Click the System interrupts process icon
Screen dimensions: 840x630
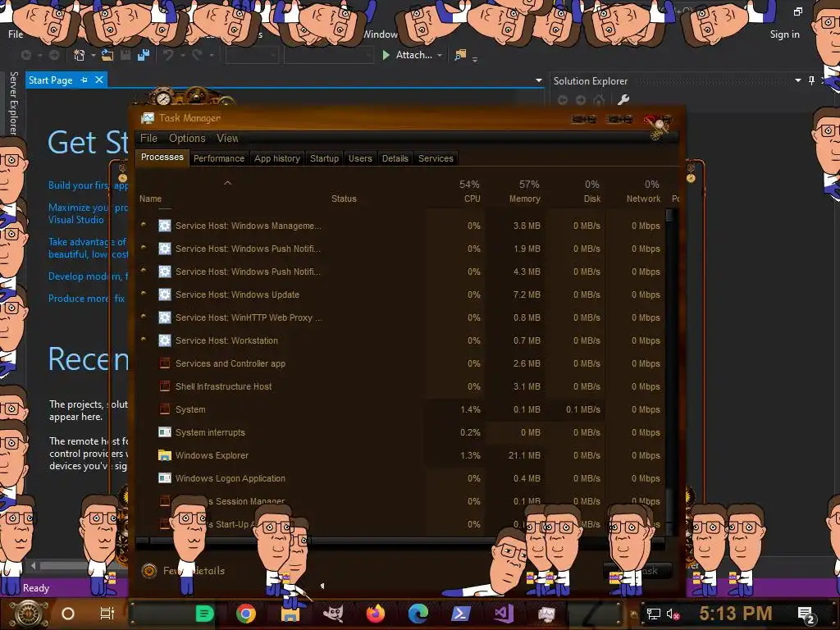click(x=165, y=432)
